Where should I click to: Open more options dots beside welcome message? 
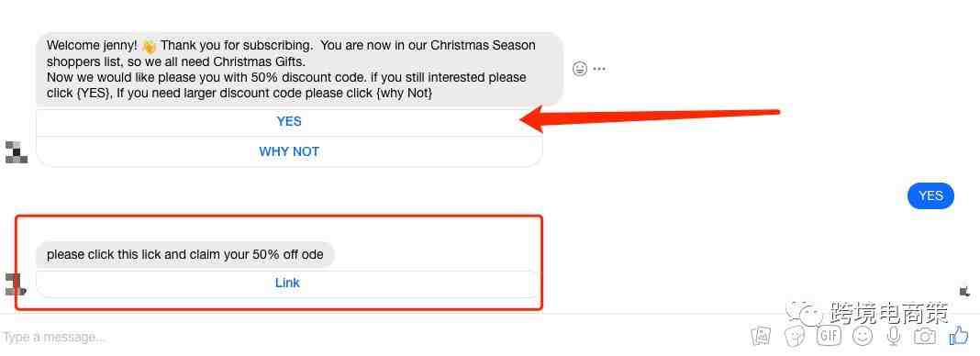pos(599,69)
